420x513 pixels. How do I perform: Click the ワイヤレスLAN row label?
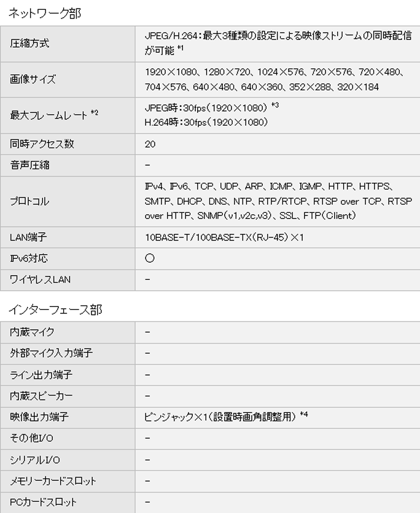[40, 280]
